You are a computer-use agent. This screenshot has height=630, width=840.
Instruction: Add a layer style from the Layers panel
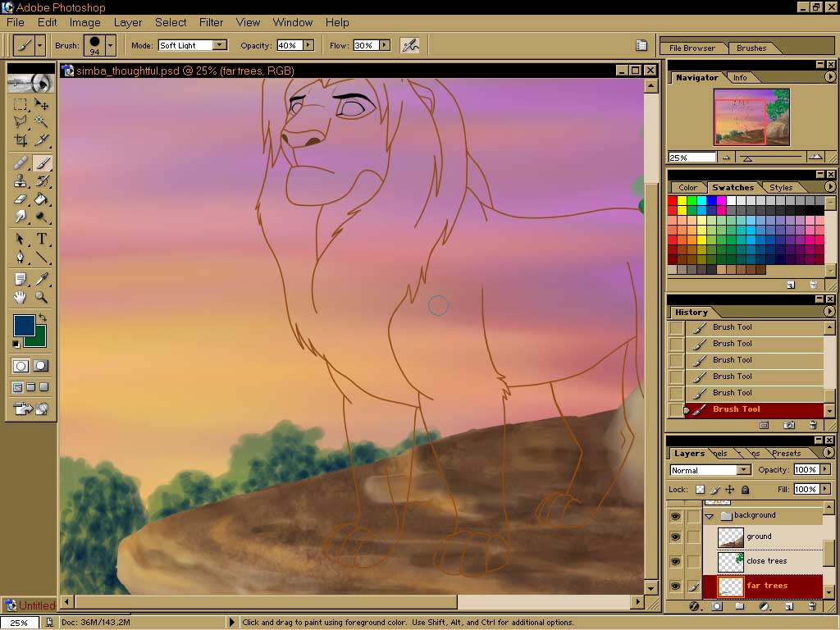pyautogui.click(x=695, y=606)
